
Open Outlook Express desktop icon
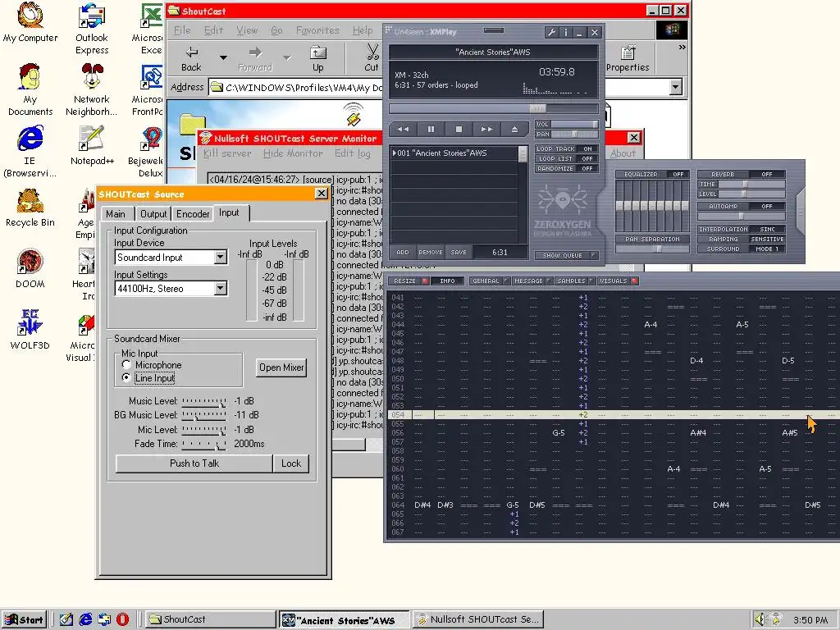pyautogui.click(x=92, y=30)
